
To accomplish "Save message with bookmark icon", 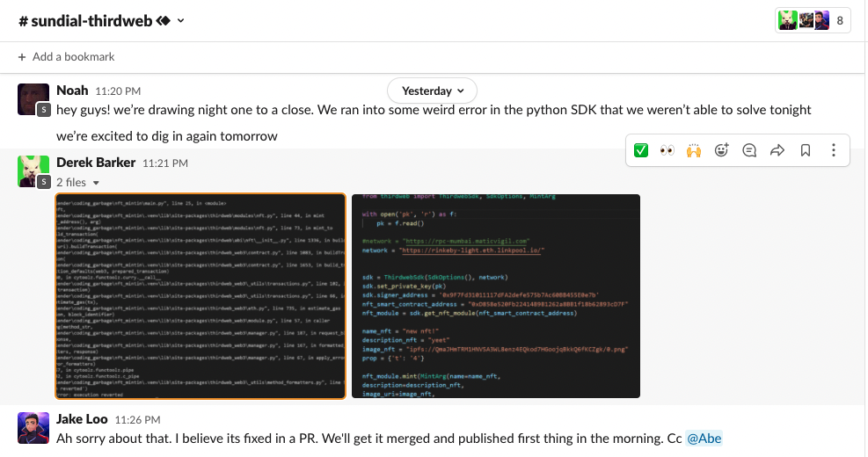I will pyautogui.click(x=806, y=150).
